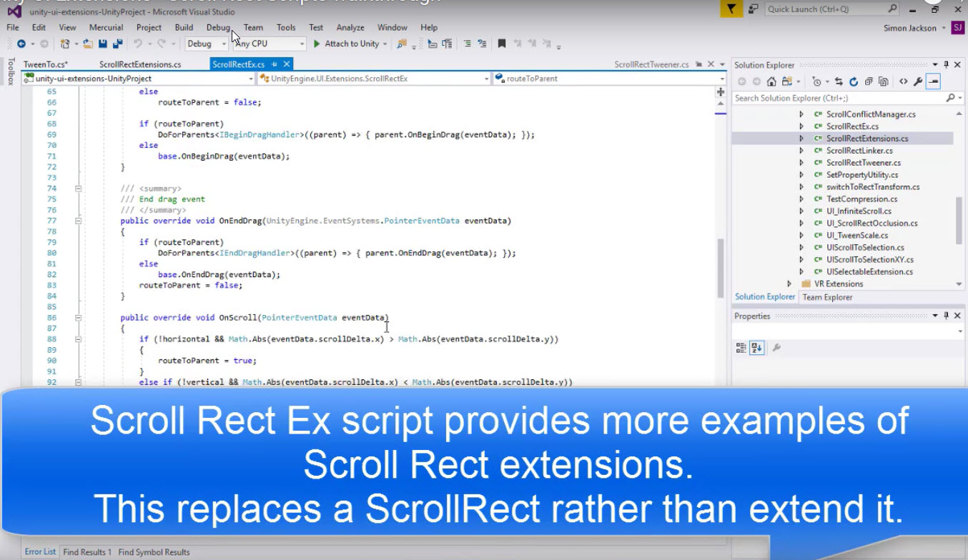The image size is (968, 560).
Task: Open the Analyze menu
Action: 350,27
